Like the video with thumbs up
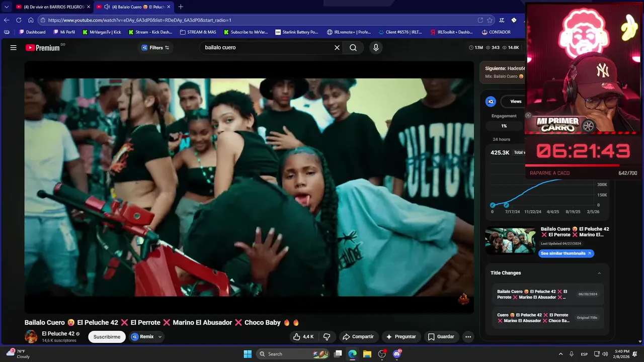 point(303,337)
